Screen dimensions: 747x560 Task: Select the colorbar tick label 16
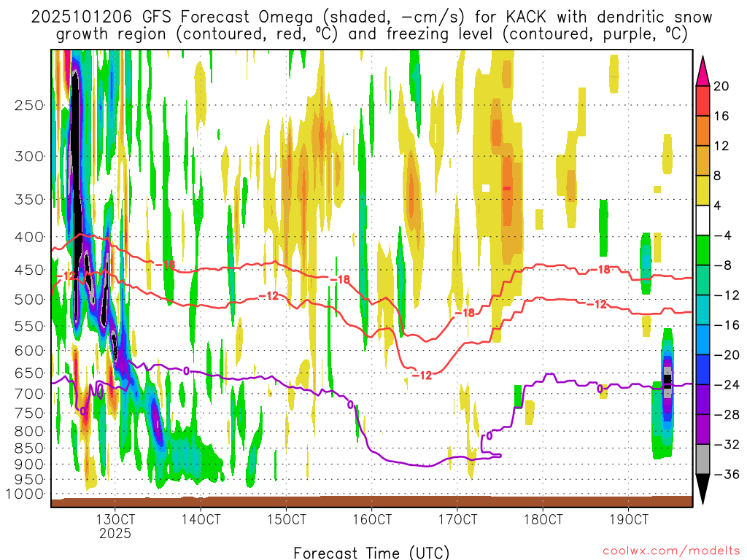[721, 116]
